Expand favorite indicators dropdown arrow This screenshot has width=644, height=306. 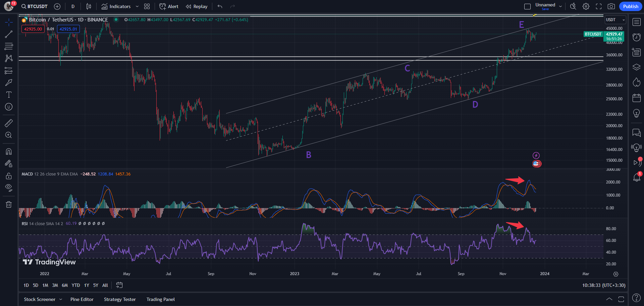pyautogui.click(x=137, y=6)
